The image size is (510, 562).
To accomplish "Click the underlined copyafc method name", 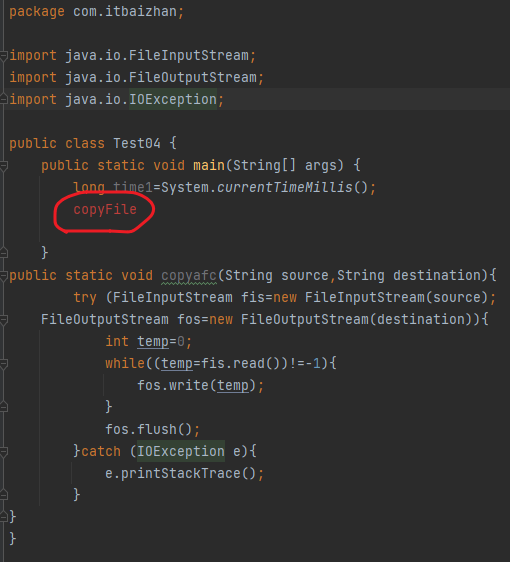I will pos(189,276).
